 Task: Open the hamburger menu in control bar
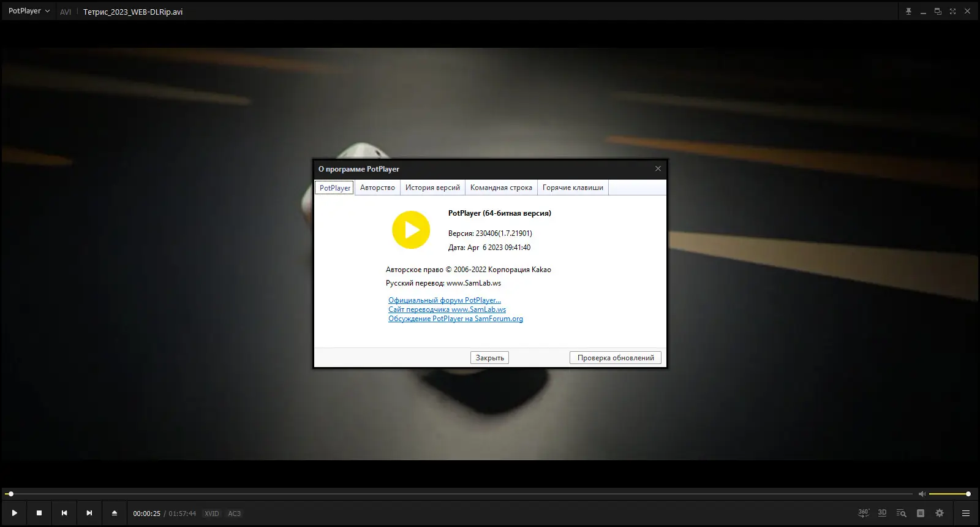tap(966, 513)
